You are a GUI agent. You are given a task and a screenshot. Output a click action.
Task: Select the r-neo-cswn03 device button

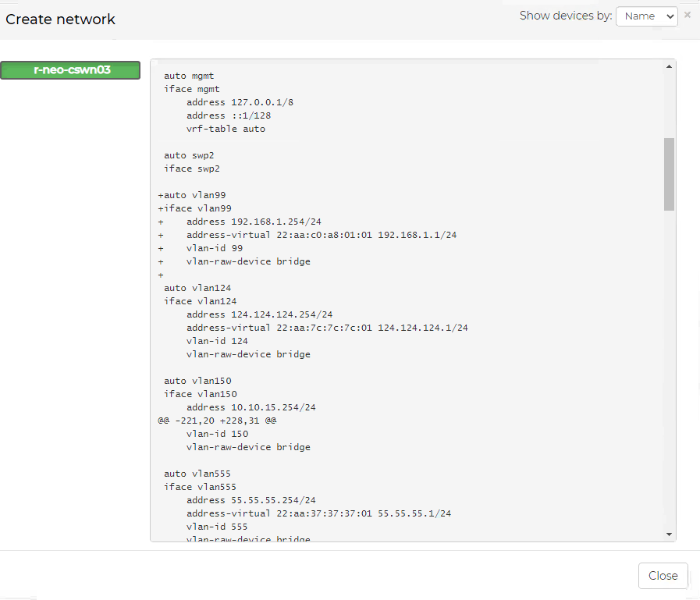(x=71, y=70)
